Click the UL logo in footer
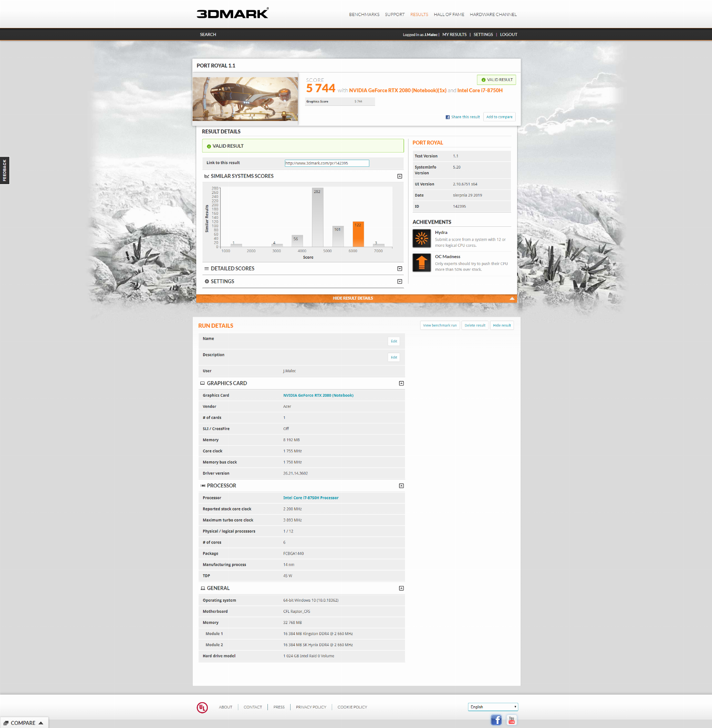This screenshot has width=712, height=728. coord(202,707)
